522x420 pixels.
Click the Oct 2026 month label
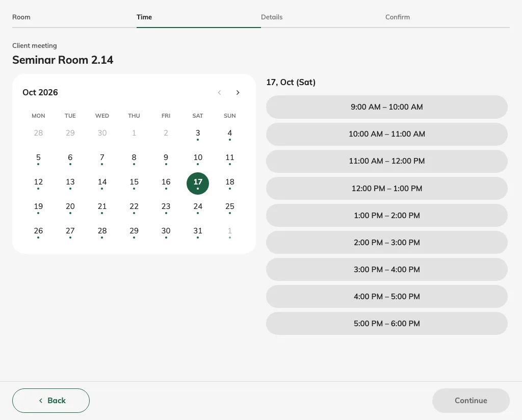coord(40,93)
